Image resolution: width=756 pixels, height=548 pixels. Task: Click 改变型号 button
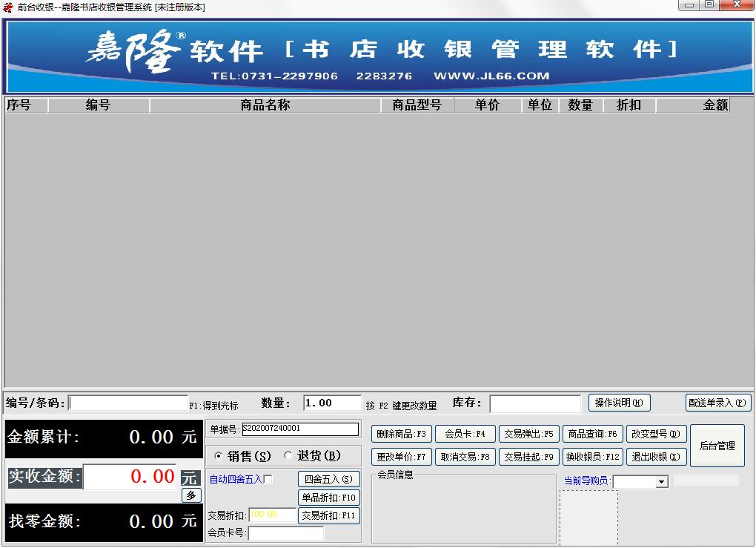pyautogui.click(x=657, y=434)
